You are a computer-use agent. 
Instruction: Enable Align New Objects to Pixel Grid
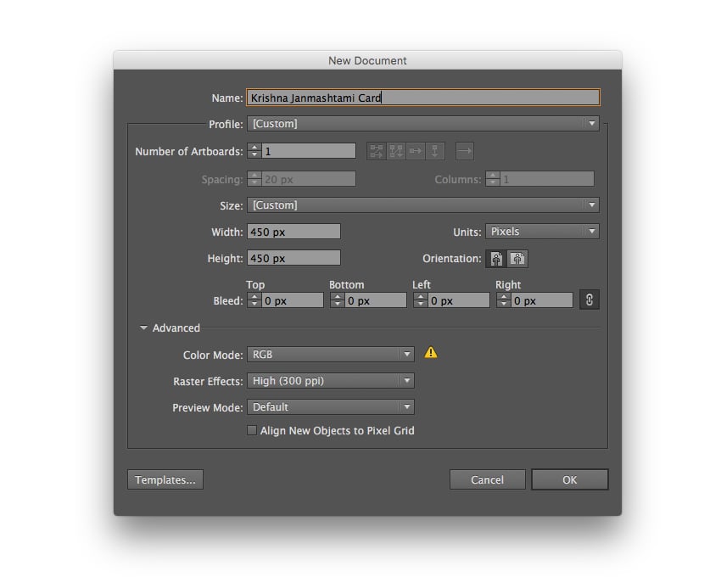(x=252, y=430)
